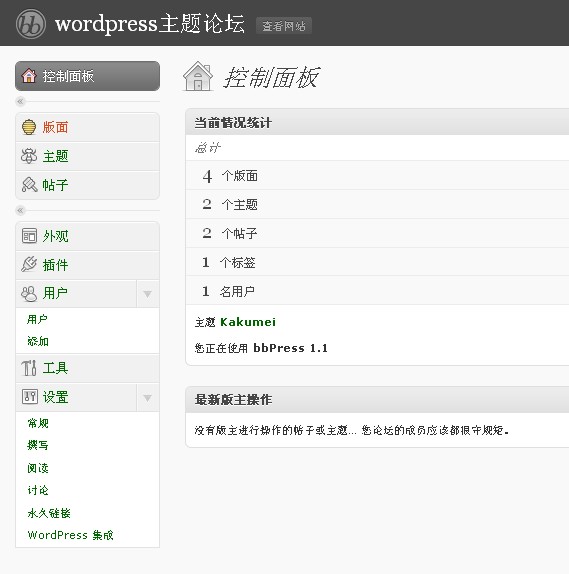
Task: Click the bee icon beside 主题
Action: [x=29, y=156]
